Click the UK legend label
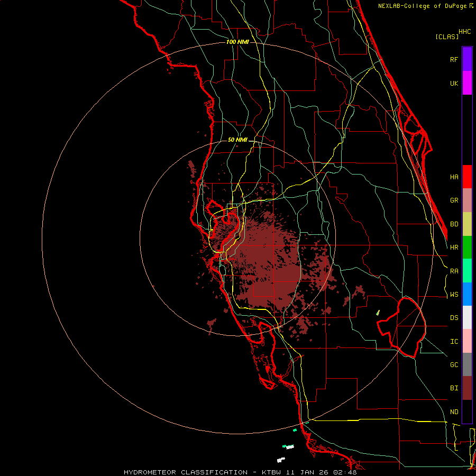The height and width of the screenshot is (476, 476). tap(454, 83)
